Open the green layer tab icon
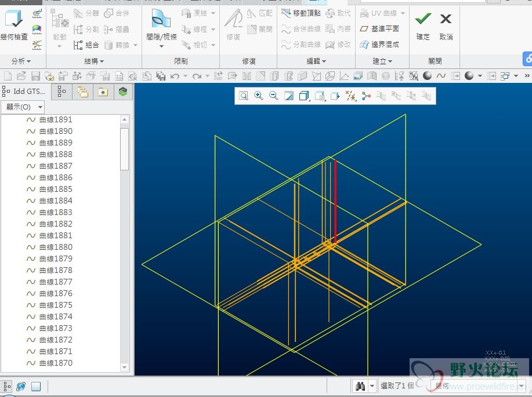 coord(123,92)
